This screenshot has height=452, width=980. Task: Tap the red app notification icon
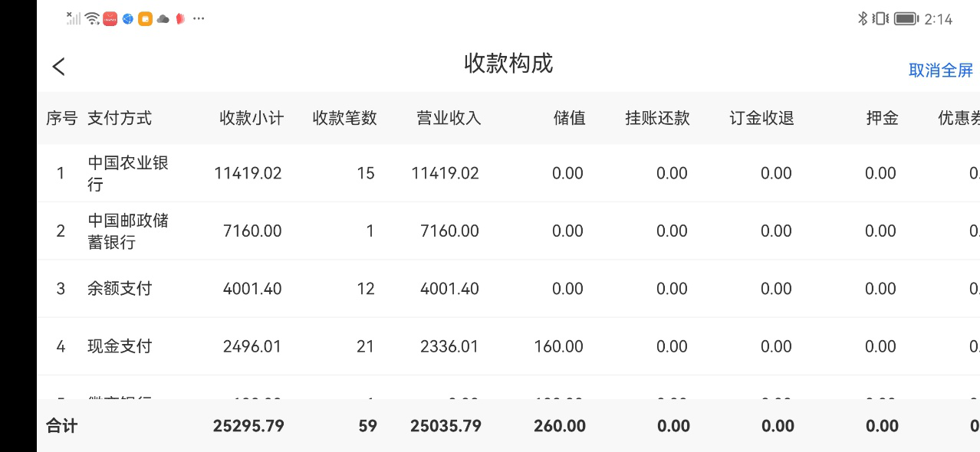click(x=110, y=19)
